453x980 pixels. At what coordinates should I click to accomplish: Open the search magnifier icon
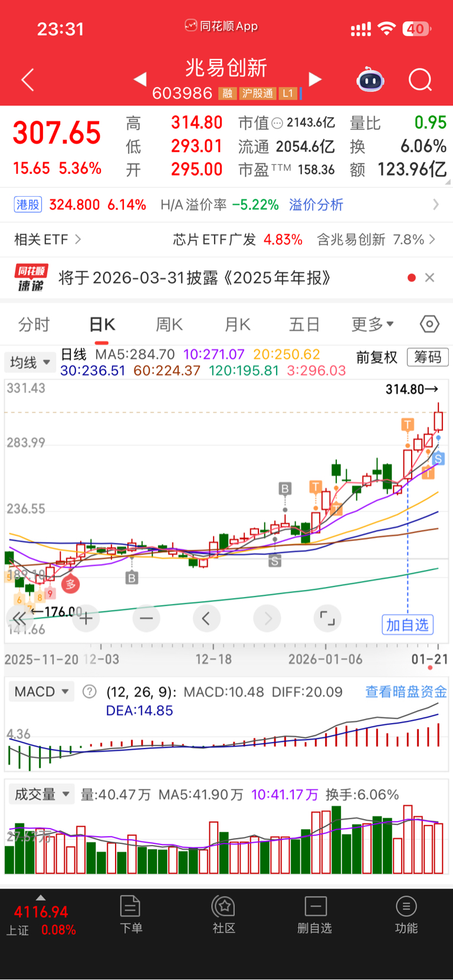(x=421, y=80)
